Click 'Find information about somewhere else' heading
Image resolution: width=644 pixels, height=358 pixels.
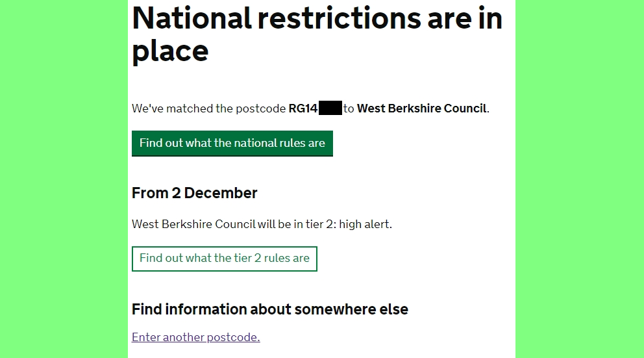270,309
